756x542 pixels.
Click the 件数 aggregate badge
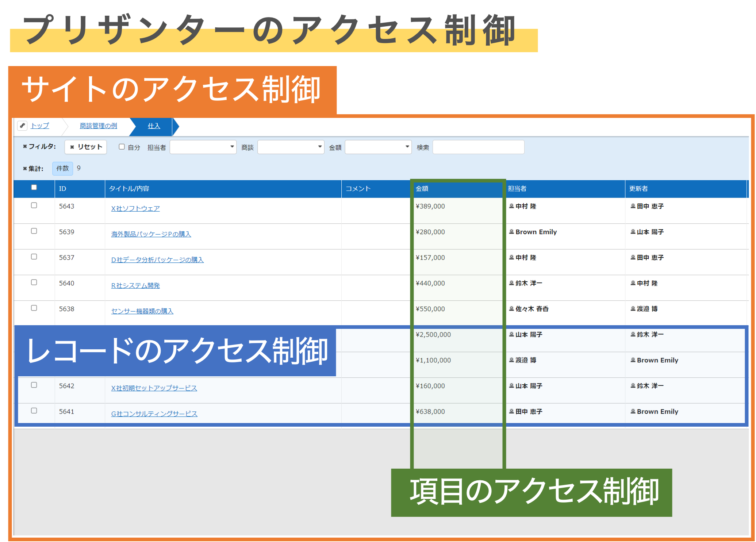[x=62, y=168]
